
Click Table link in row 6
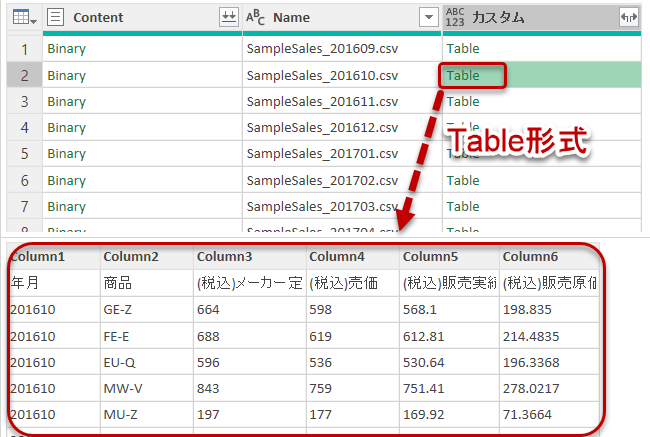[x=463, y=180]
